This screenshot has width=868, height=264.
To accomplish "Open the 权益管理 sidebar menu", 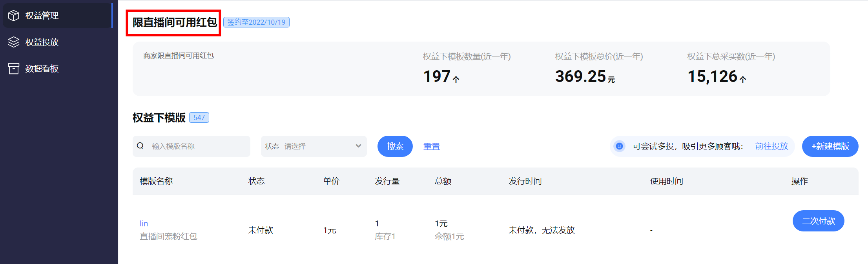I will point(57,16).
